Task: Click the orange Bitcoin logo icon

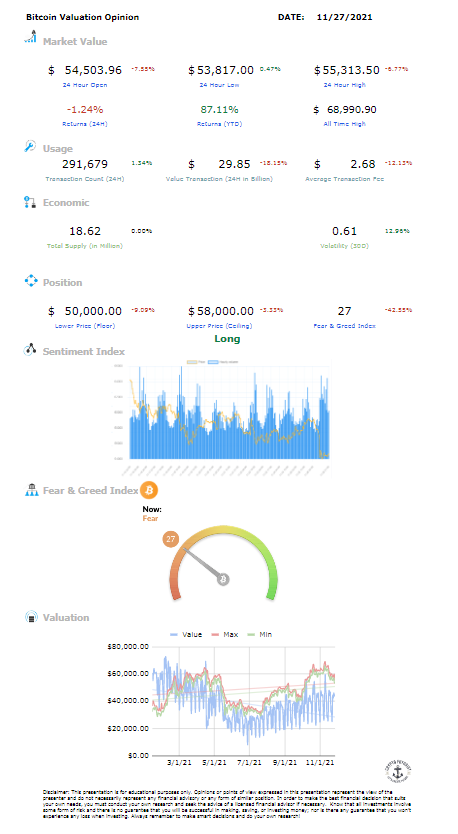Action: click(x=149, y=490)
